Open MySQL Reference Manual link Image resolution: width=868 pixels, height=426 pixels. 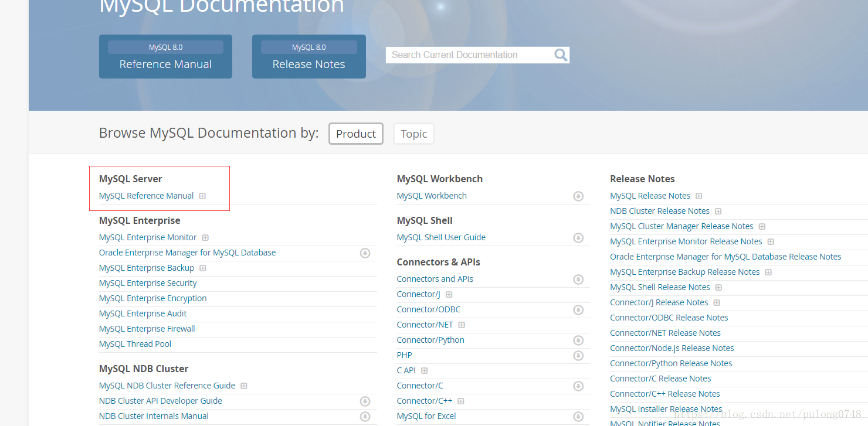click(146, 196)
